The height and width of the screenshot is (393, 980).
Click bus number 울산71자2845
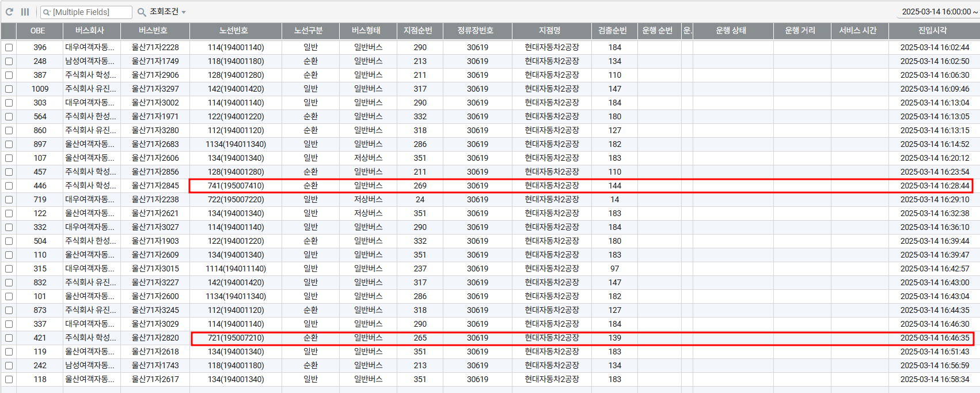tap(155, 186)
